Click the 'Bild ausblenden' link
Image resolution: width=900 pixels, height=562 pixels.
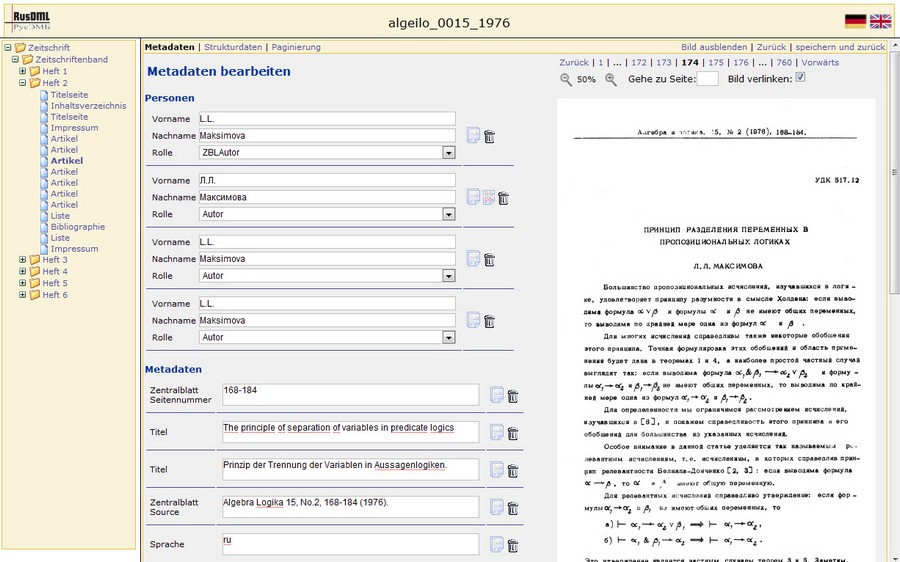pyautogui.click(x=714, y=47)
